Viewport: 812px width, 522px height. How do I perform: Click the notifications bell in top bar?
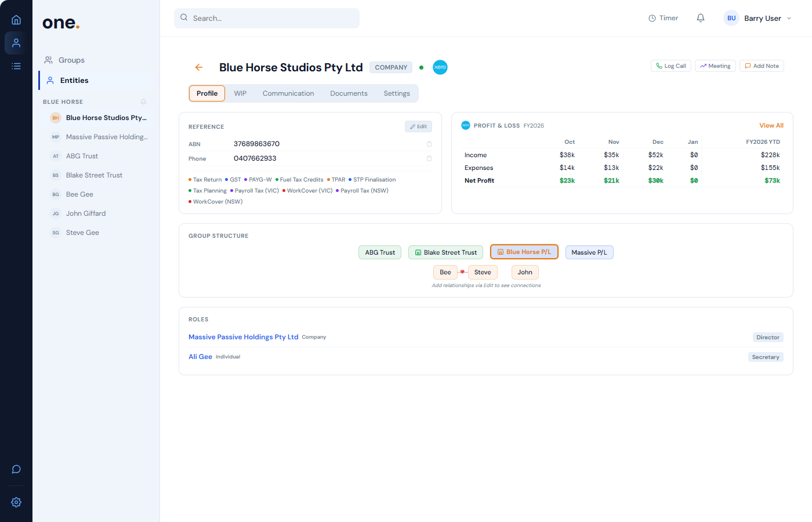tap(701, 18)
